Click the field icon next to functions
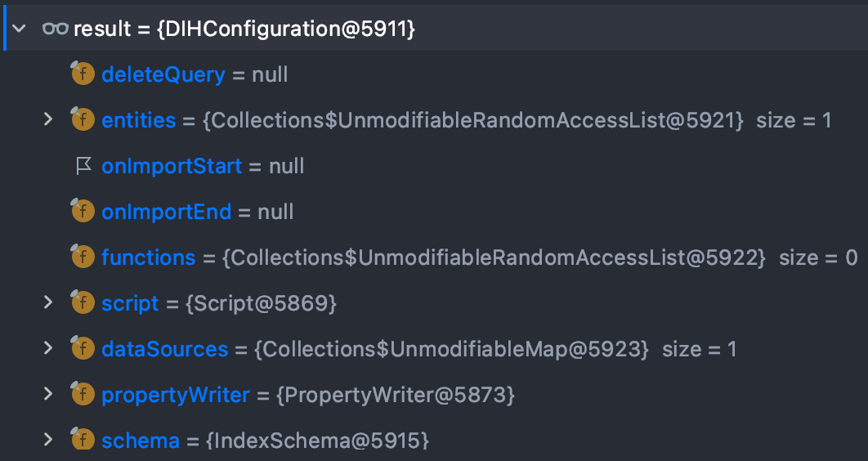Screen dimensions: 868x461 pyautogui.click(x=83, y=257)
